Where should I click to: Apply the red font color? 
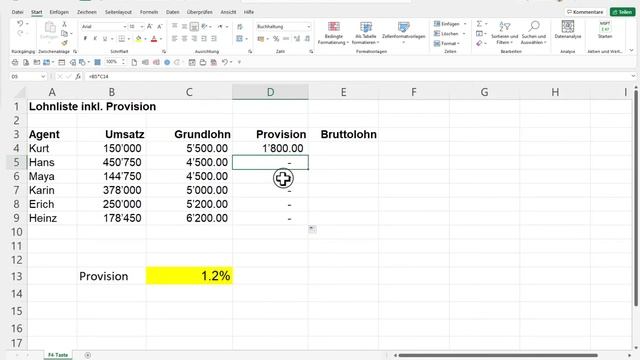click(154, 39)
